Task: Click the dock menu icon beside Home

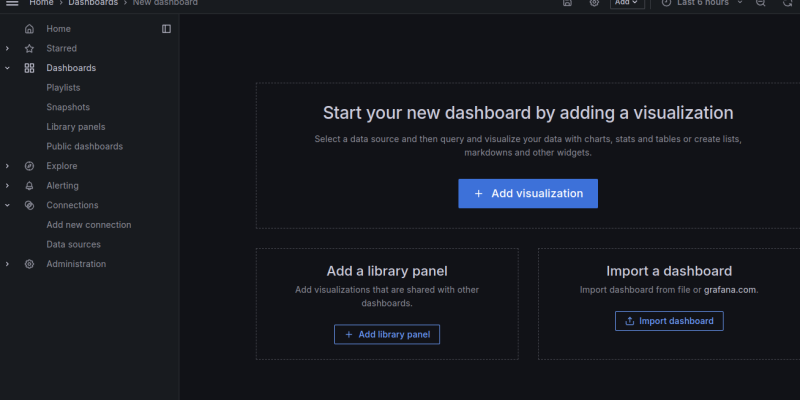Action: 166,29
